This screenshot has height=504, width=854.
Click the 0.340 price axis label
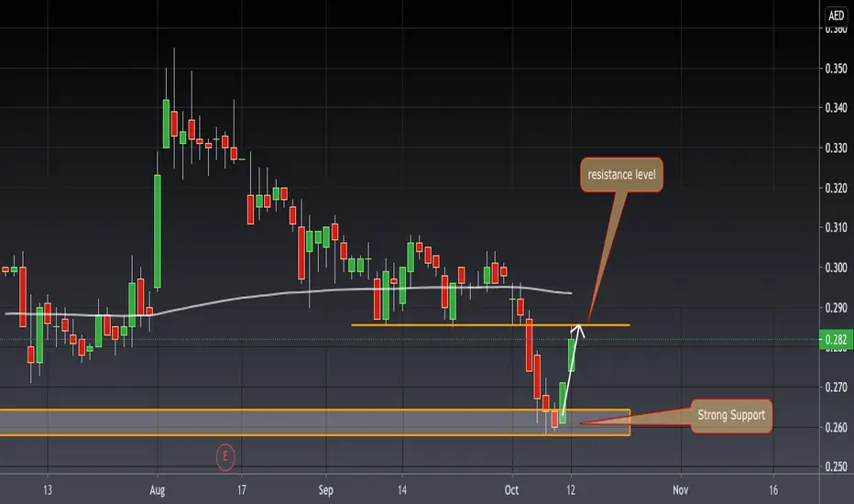pyautogui.click(x=836, y=108)
